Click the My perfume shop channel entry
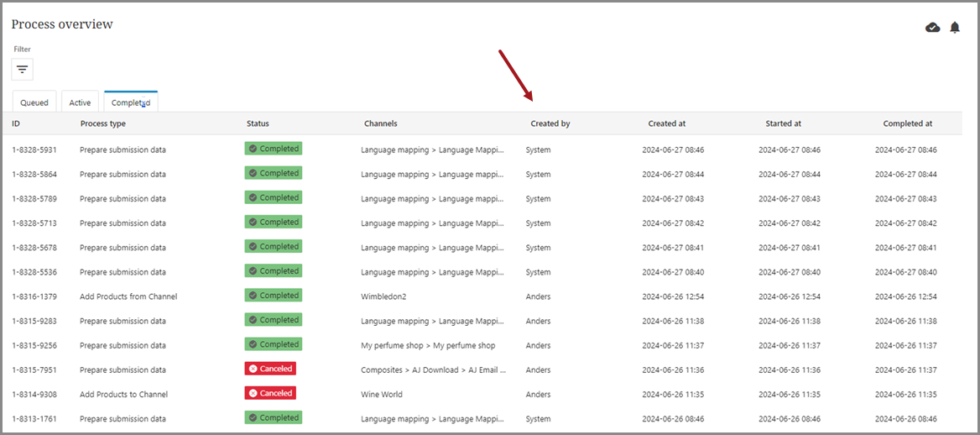This screenshot has width=980, height=435. pos(428,345)
